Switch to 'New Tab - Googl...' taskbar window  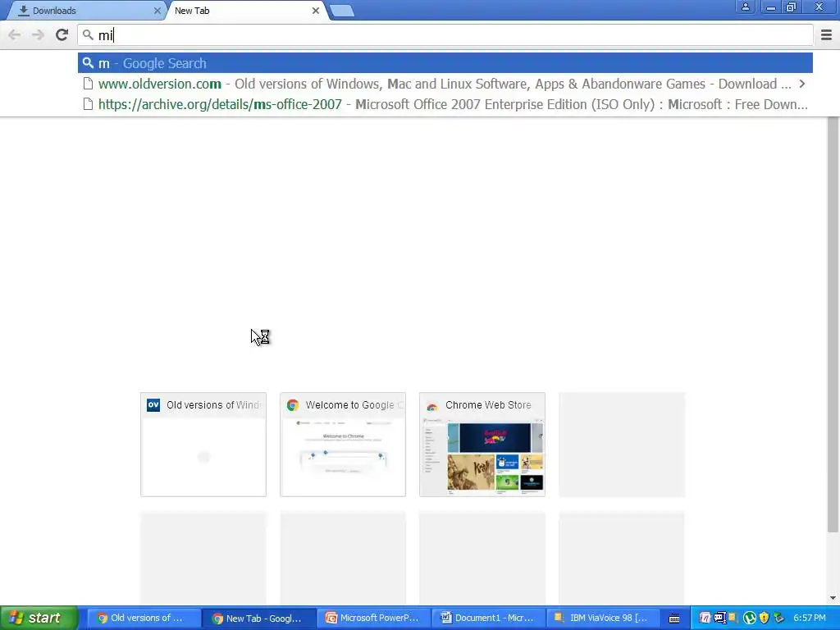pyautogui.click(x=258, y=619)
